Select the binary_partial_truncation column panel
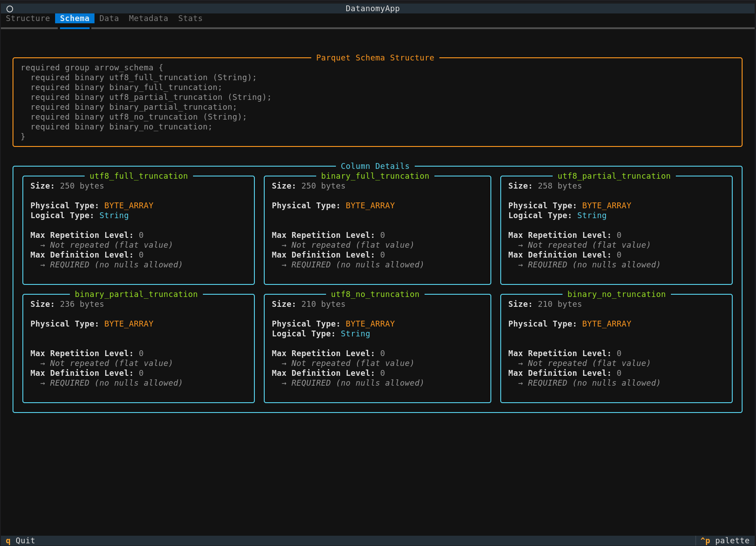The height and width of the screenshot is (546, 756). click(x=136, y=294)
